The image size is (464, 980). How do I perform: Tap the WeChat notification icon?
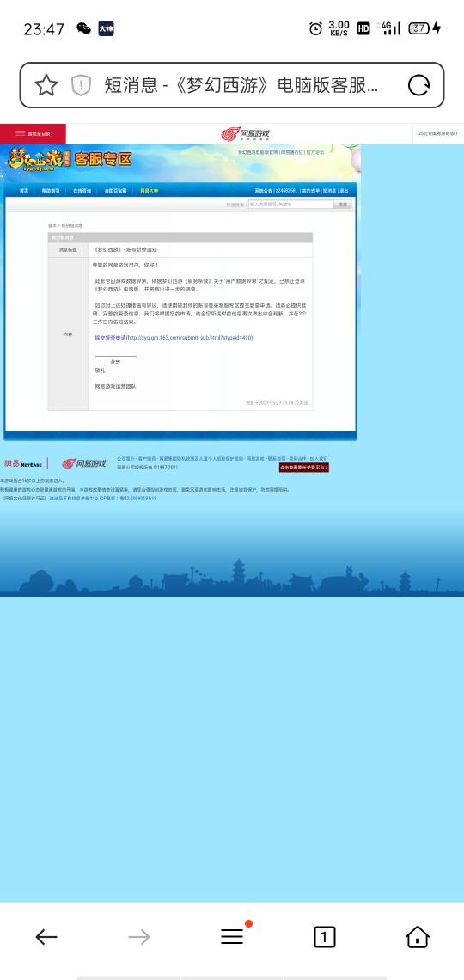coord(83,28)
